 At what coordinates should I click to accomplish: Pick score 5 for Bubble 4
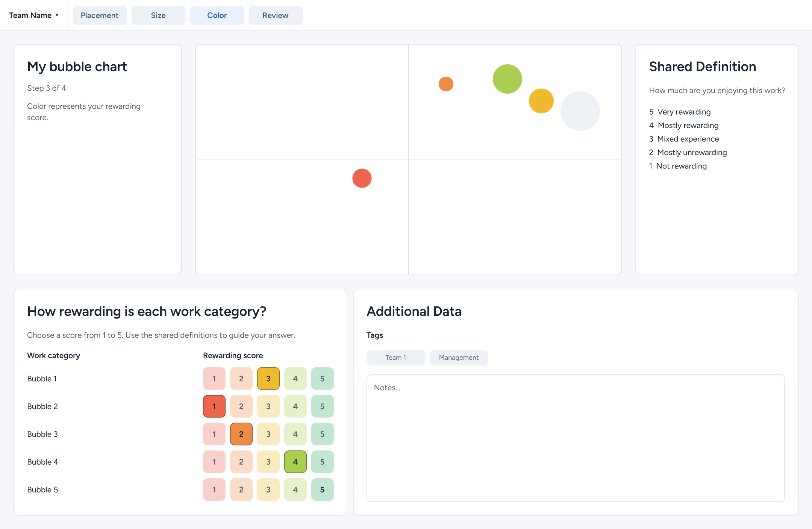tap(323, 462)
